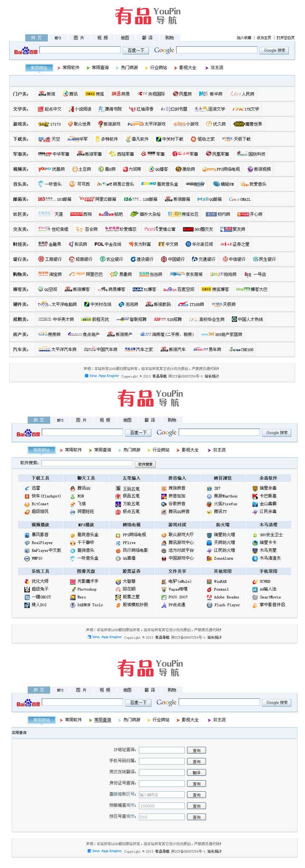The height and width of the screenshot is (868, 305).
Task: Open the Adobe Reader icon link
Action: point(209,597)
